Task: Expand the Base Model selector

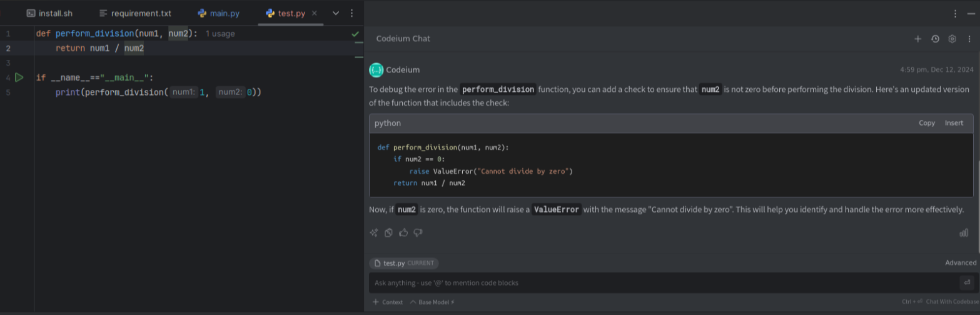Action: 432,302
